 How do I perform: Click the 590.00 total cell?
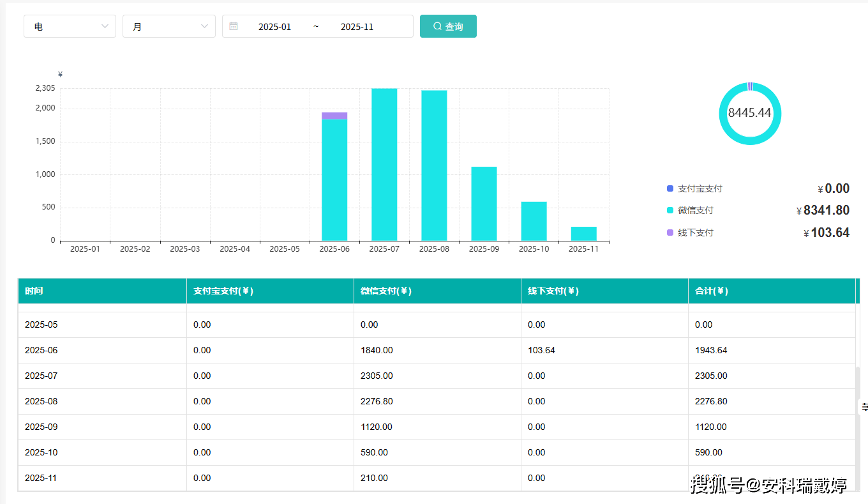[x=772, y=452]
